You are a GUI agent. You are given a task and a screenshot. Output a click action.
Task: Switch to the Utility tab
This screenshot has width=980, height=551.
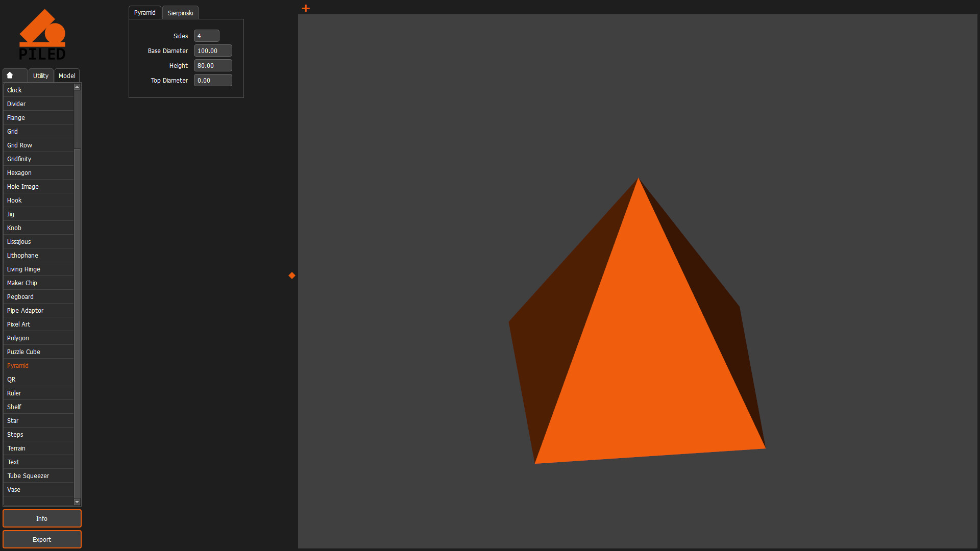40,76
